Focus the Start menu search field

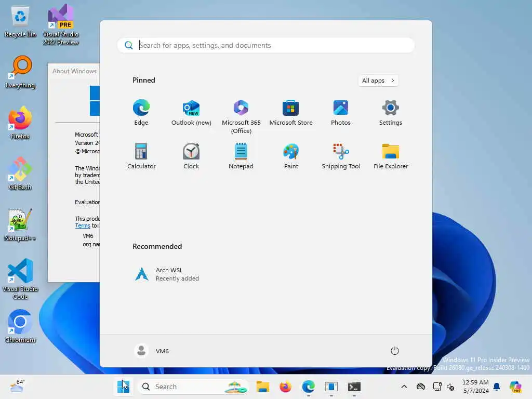point(266,45)
